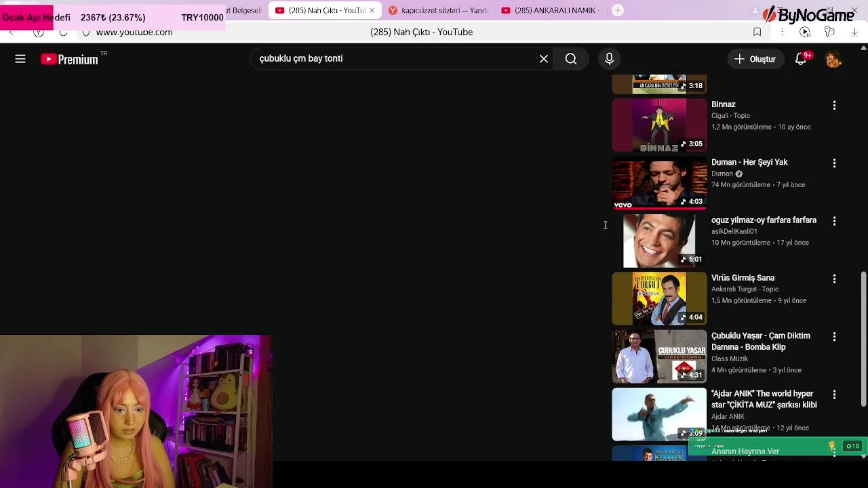The width and height of the screenshot is (868, 488).
Task: Open options menu for Binnaz video
Action: tap(834, 105)
